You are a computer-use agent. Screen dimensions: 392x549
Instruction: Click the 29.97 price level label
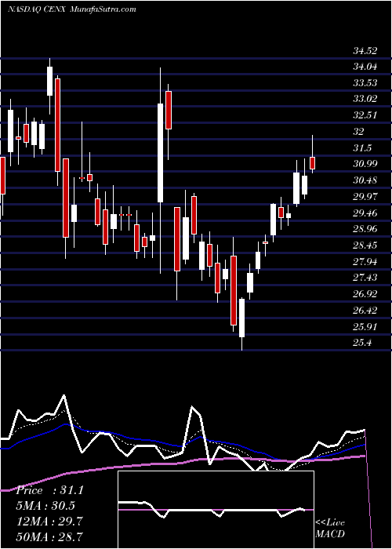click(365, 197)
